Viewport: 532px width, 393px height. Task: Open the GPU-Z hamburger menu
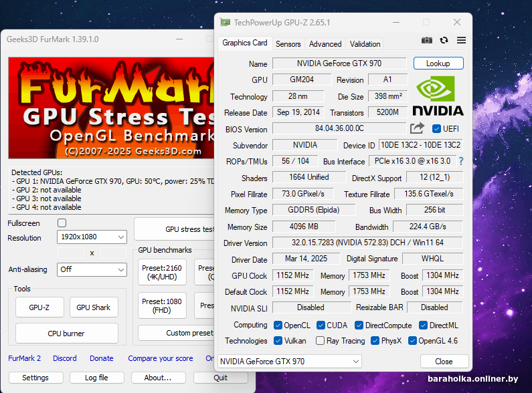click(x=461, y=40)
